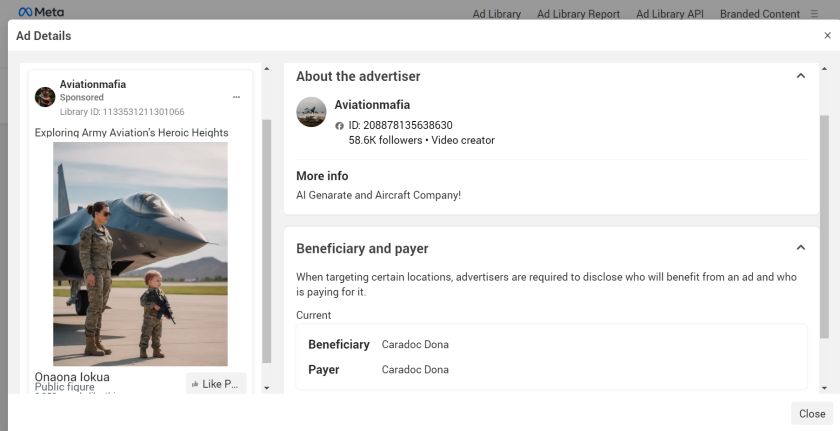Click the advertiser profile picture in About section
840x431 pixels.
click(x=312, y=112)
